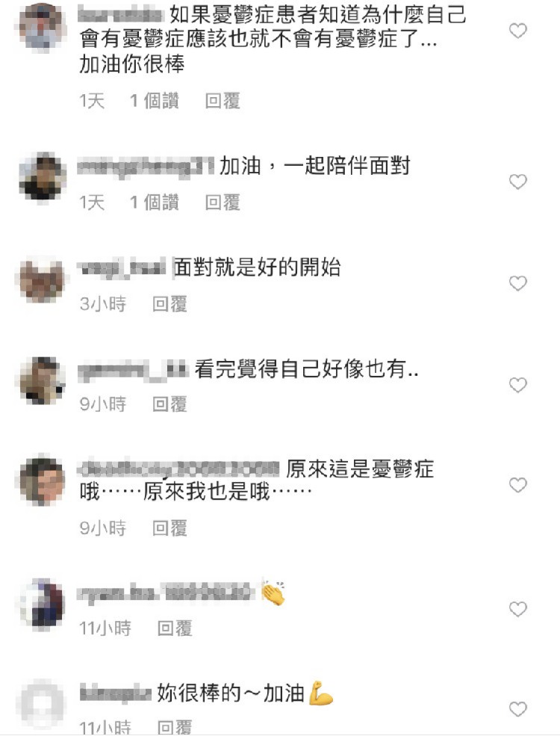This screenshot has height=736, width=560.
Task: Open 1個讚 under 一起陪伴面對 comment
Action: [x=155, y=202]
